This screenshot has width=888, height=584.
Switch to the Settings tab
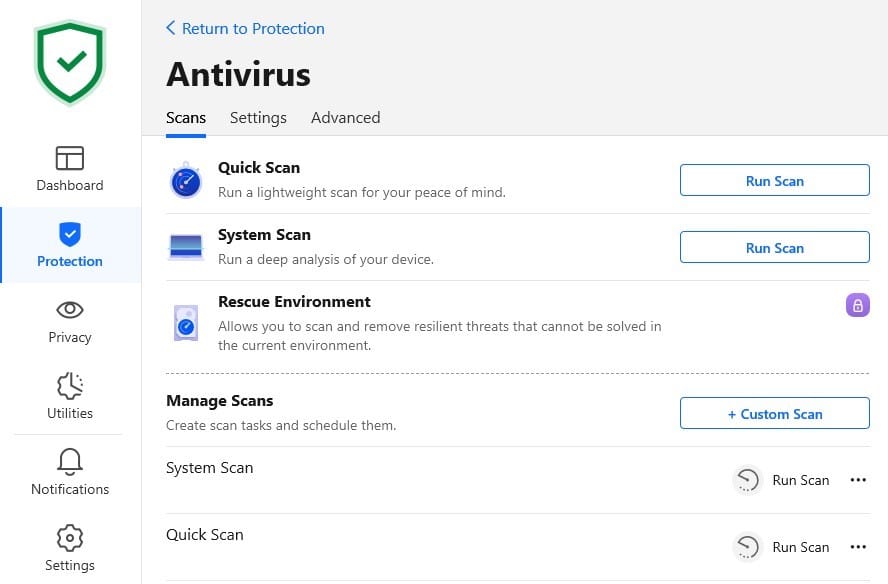coord(258,117)
